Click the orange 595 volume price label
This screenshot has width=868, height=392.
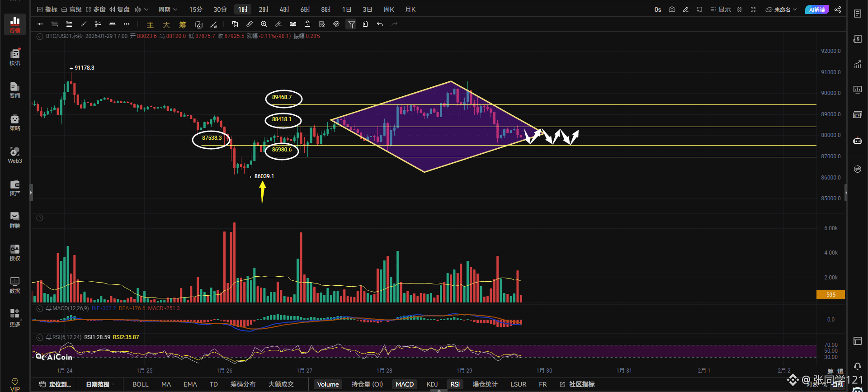[830, 295]
